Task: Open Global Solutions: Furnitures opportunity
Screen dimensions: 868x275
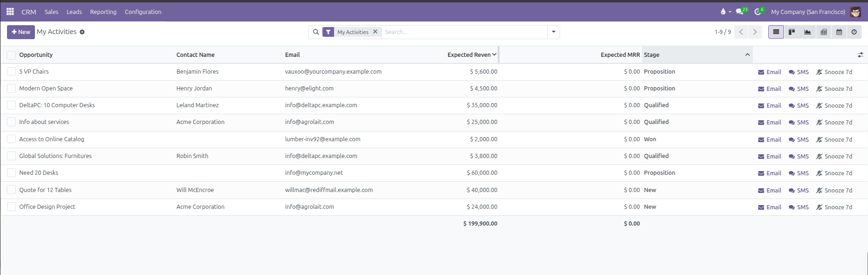Action: [x=55, y=156]
